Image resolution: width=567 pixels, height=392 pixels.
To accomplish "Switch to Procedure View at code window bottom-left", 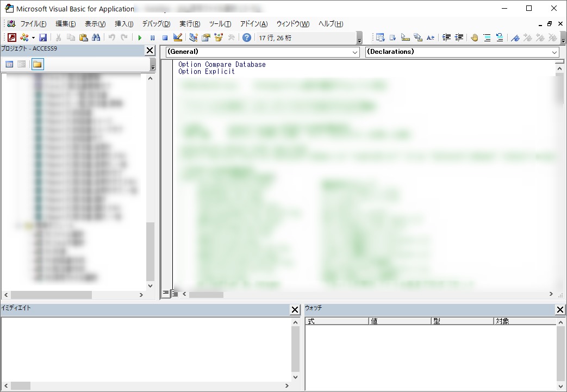I will pos(166,294).
